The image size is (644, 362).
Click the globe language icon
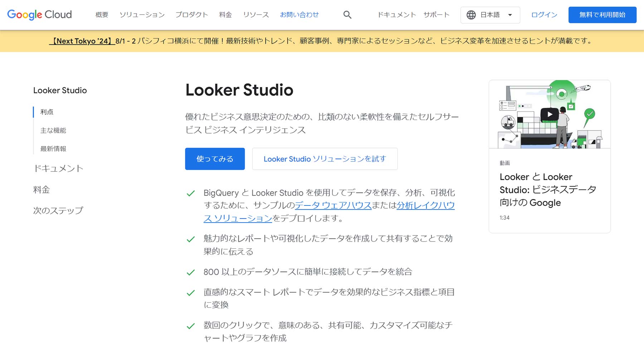point(471,15)
